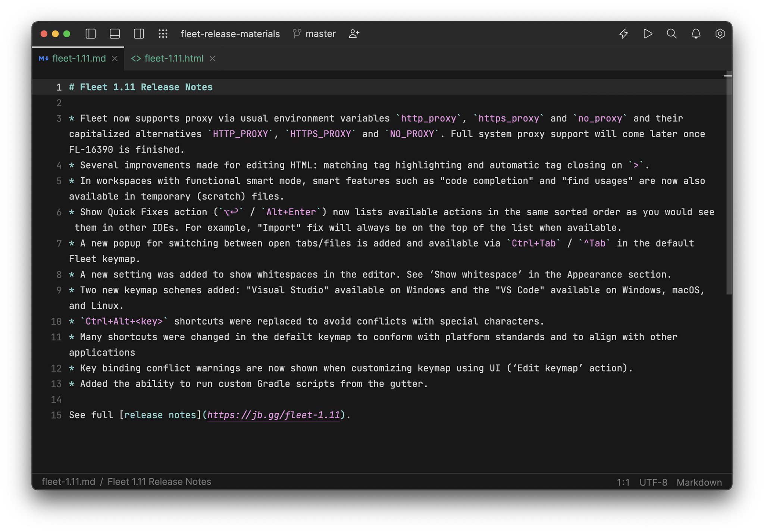
Task: Switch to the fleet-1.11.html tab
Action: click(x=174, y=59)
